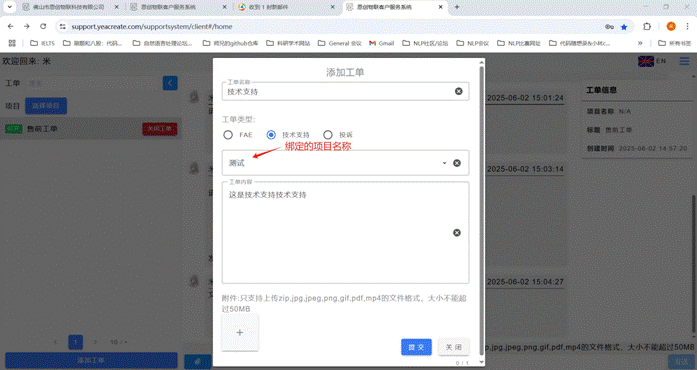Click the 选择项目 button
697x370 pixels.
tap(46, 106)
